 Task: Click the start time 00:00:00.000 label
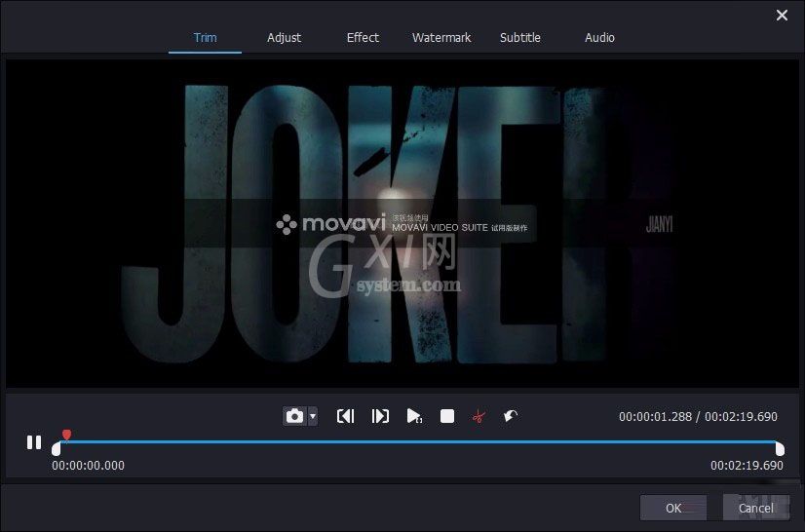[88, 465]
